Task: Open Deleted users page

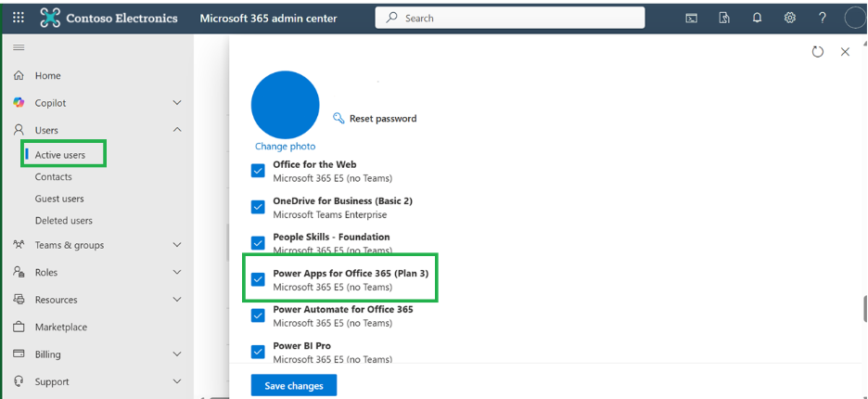Action: 64,220
